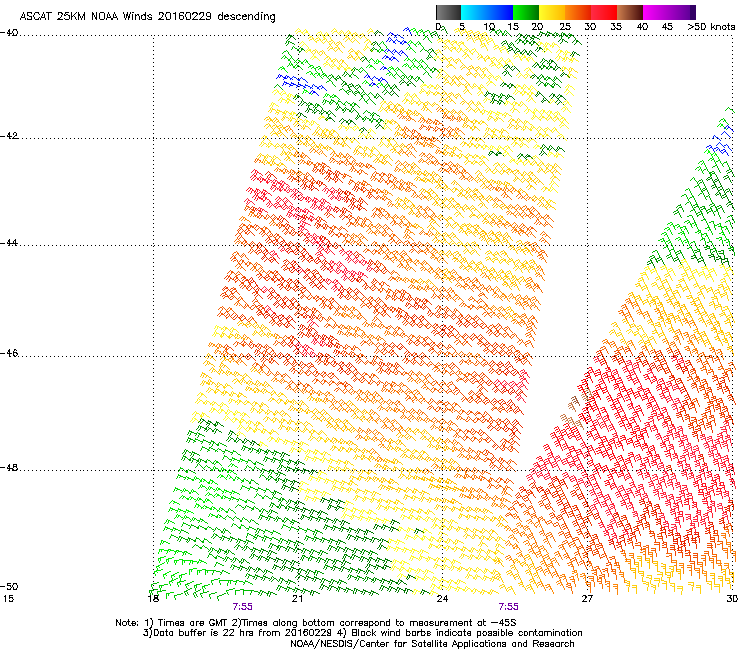
Task: Click the 18 longitude axis label
Action: (x=153, y=599)
